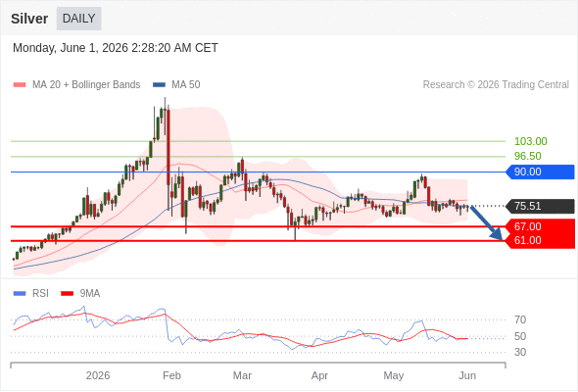Screen dimensions: 578x392
Task: Open the Research Trading Central copyright link
Action: (x=496, y=85)
